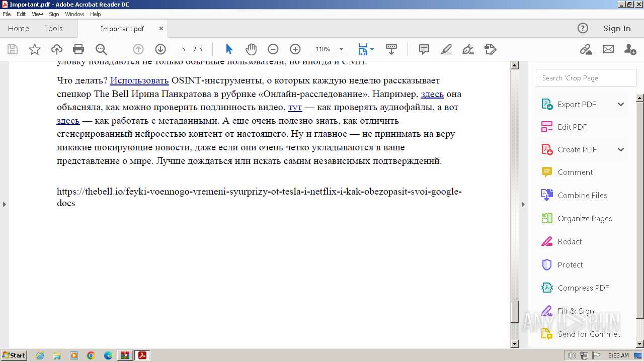Launch Internet Explorer from taskbar

pos(40,355)
